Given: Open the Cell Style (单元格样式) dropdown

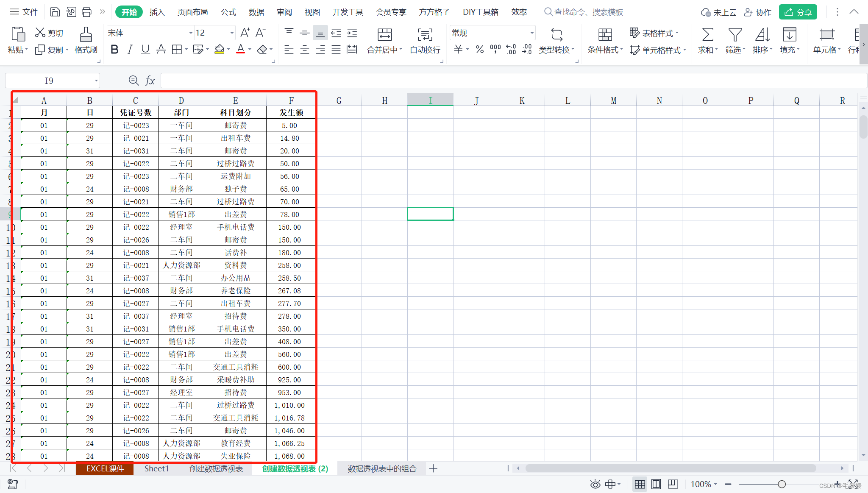Looking at the screenshot, I should [x=658, y=50].
